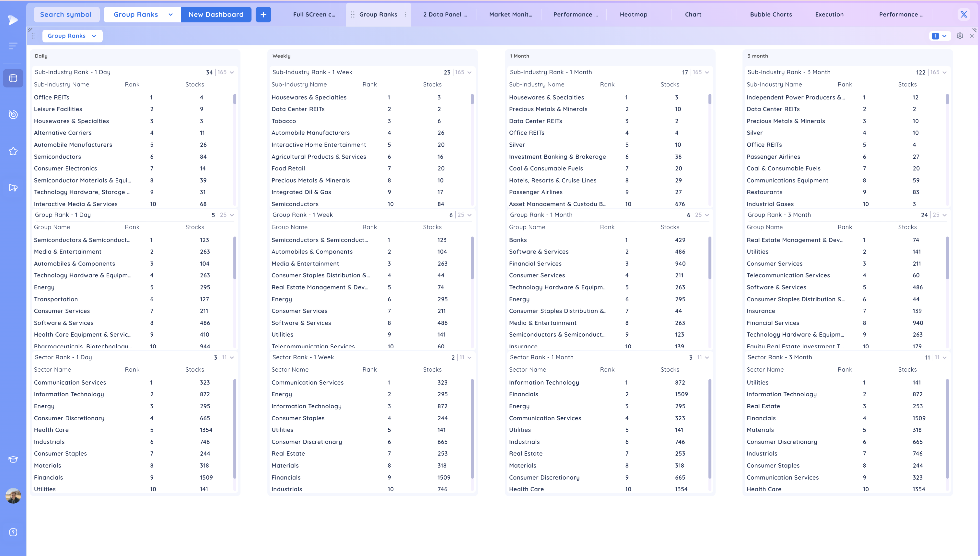Open the panel settings gear icon
Screen dimensions: 980x556
(960, 36)
